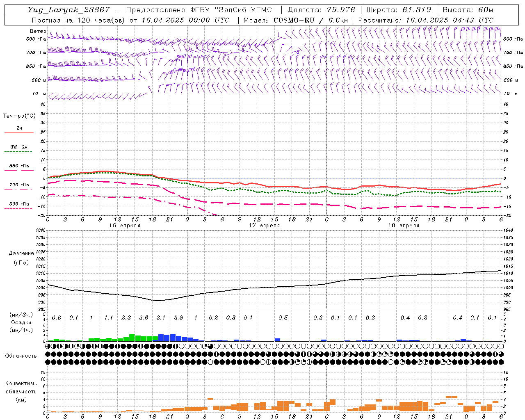Click the red 2м temperature legend line
This screenshot has width=525, height=420.
point(19,132)
